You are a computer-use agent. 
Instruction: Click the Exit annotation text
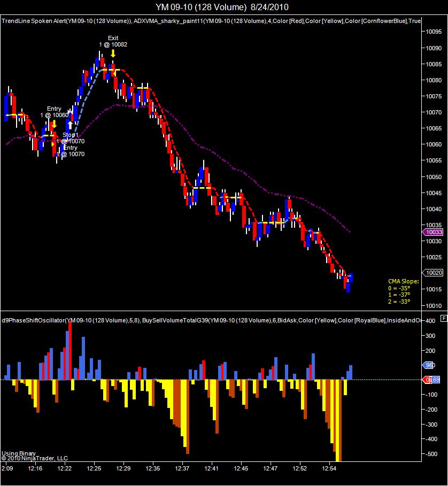(113, 38)
